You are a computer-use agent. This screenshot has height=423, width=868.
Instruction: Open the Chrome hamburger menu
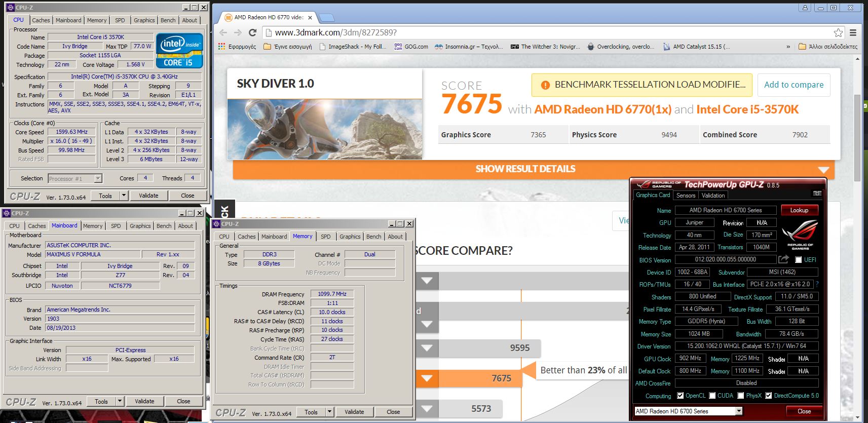pos(853,32)
